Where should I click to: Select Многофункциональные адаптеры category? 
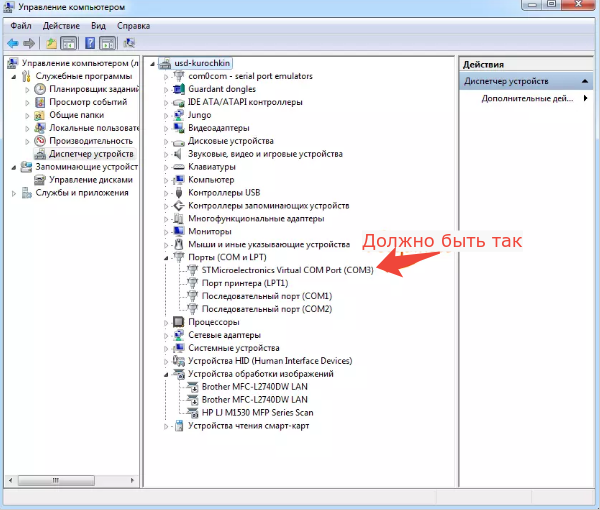[x=256, y=219]
